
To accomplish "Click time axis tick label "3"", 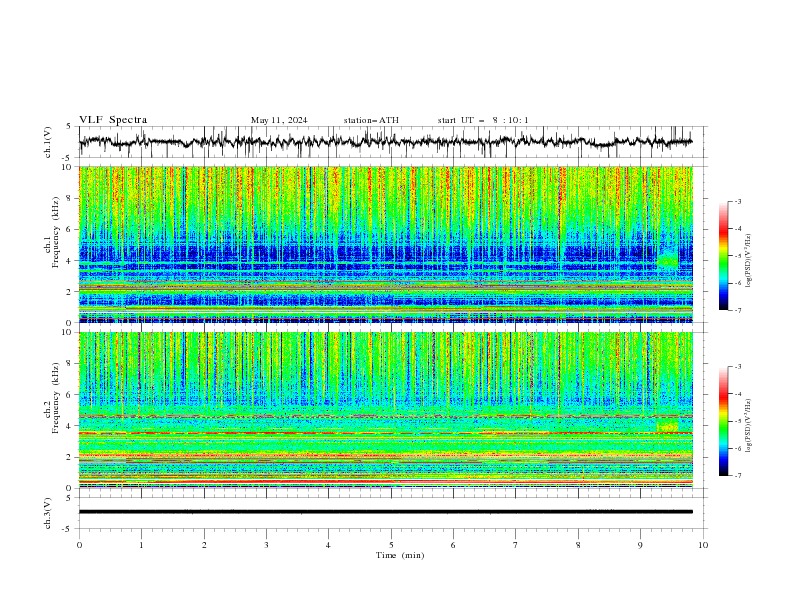I will pyautogui.click(x=266, y=545).
